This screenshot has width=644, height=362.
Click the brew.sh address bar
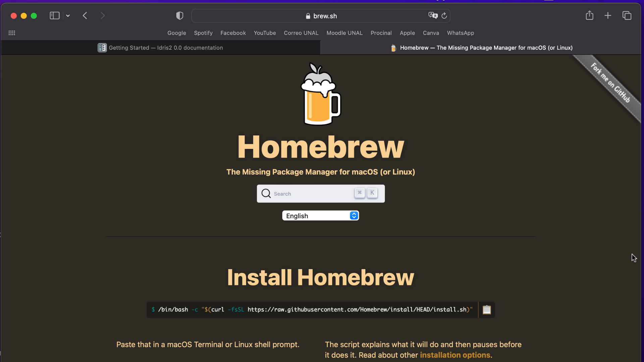click(321, 16)
